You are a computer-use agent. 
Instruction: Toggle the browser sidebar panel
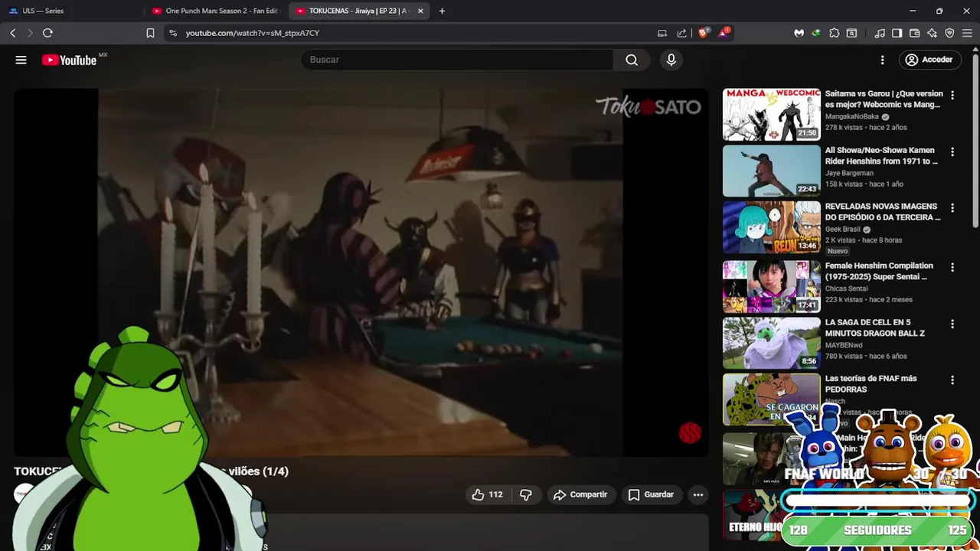coord(897,33)
